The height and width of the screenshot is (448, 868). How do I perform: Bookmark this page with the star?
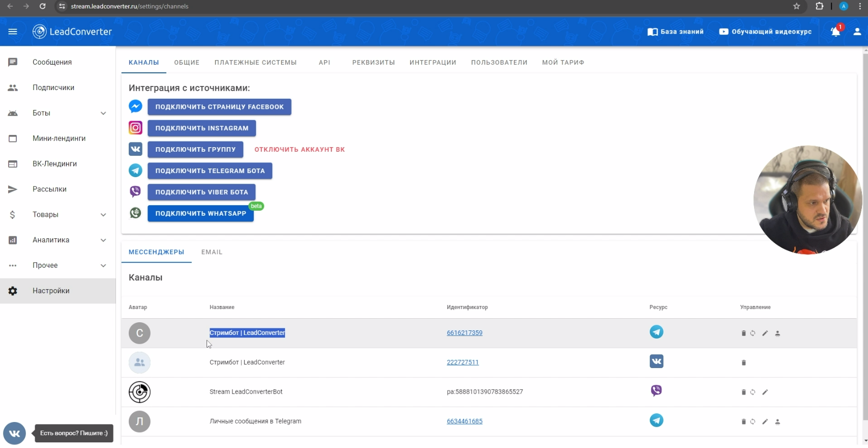click(797, 6)
